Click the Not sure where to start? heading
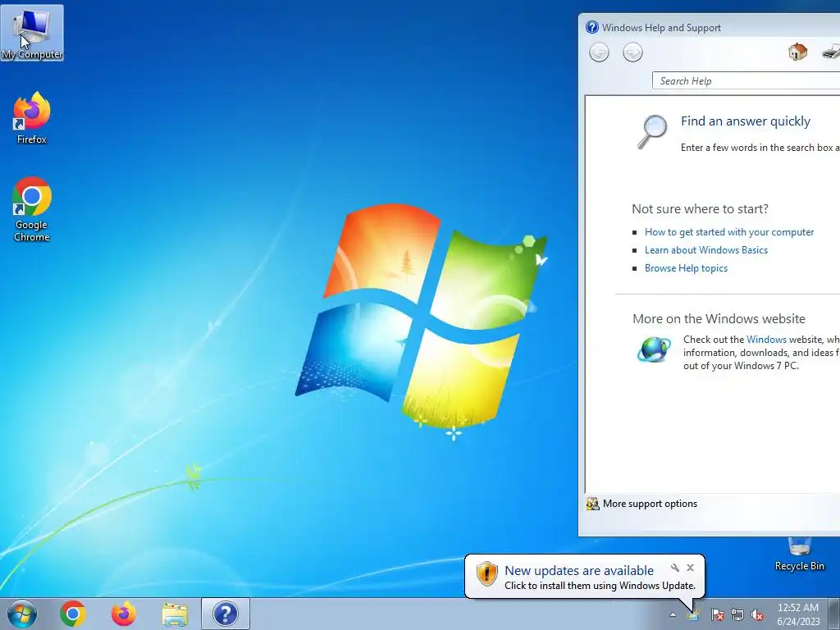Screen dimensions: 840x630 coord(701,209)
